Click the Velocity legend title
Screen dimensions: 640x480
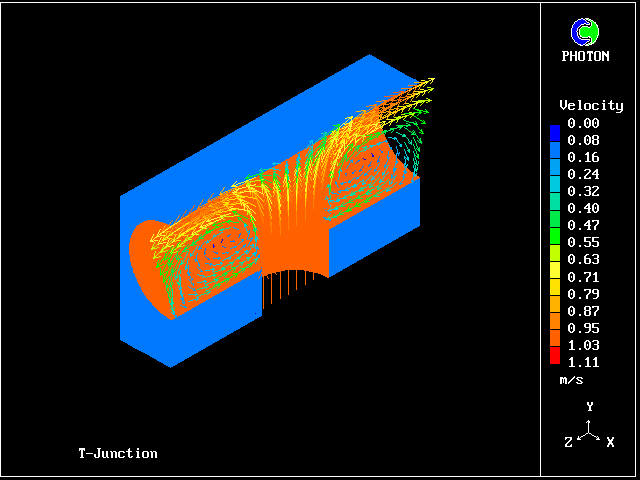point(591,105)
